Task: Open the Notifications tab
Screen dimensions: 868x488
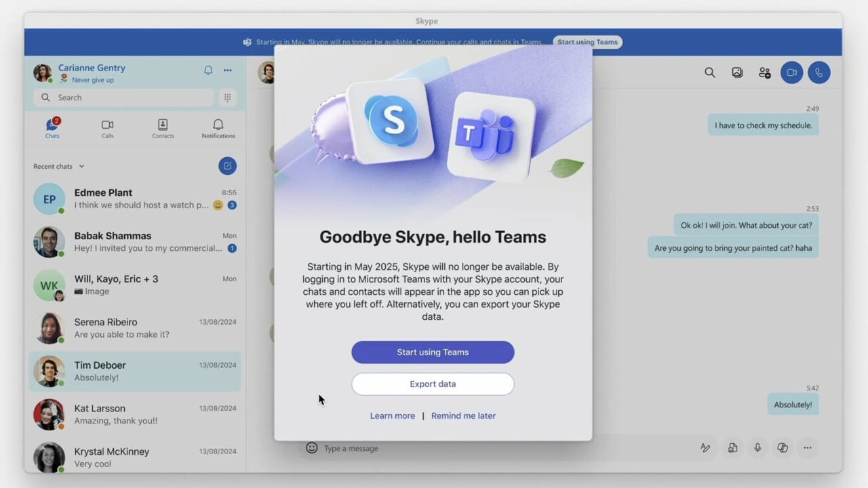Action: click(x=218, y=128)
